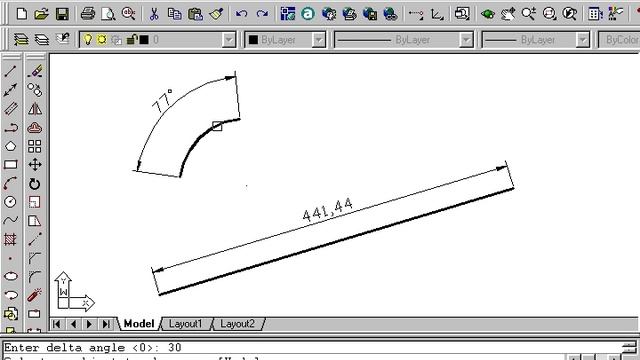Open Print Preview

point(108,14)
